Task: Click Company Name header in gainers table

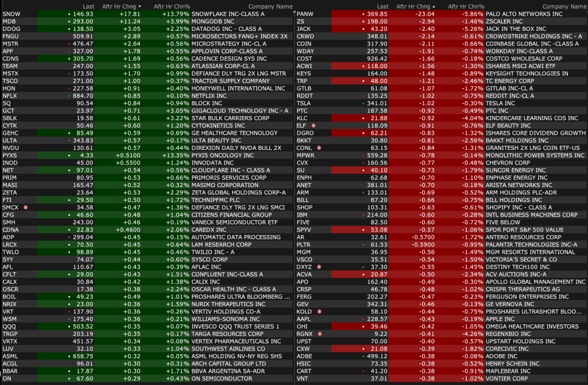Action: 270,6
